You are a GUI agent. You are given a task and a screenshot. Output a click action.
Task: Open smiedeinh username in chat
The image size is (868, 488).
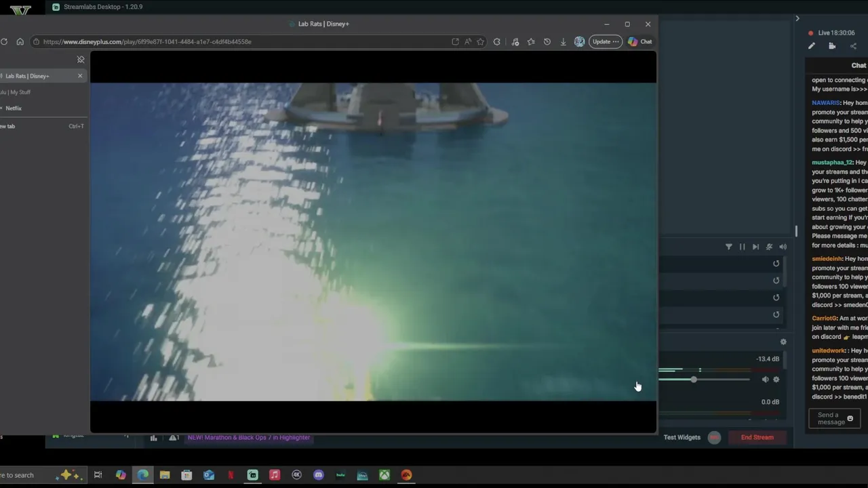pos(827,259)
